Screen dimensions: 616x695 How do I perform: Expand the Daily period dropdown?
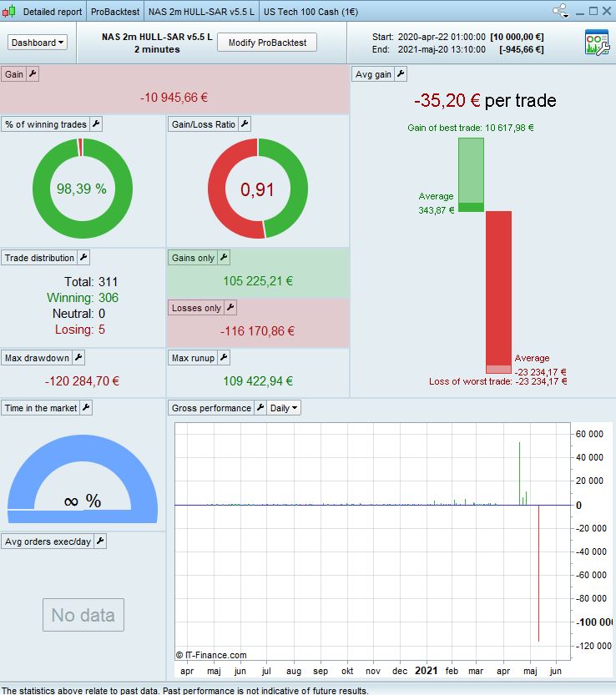pos(284,408)
